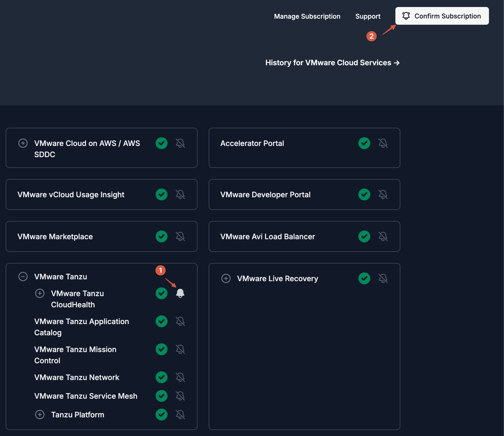Click the Tanzu Network operational status icon
The width and height of the screenshot is (504, 436).
pos(161,377)
